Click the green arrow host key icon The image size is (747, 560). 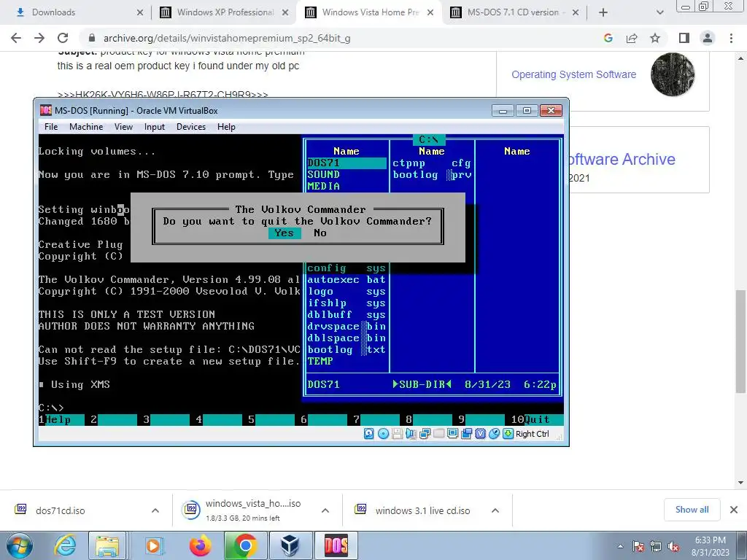tap(508, 434)
